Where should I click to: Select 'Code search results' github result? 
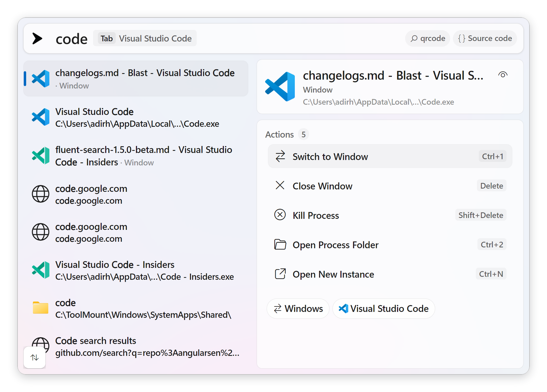(x=136, y=346)
